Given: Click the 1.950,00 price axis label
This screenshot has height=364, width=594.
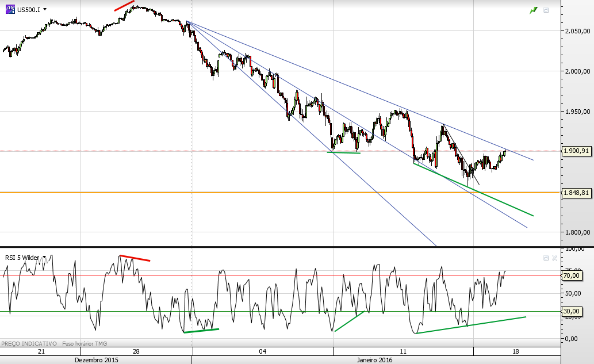Looking at the screenshot, I should coord(577,112).
